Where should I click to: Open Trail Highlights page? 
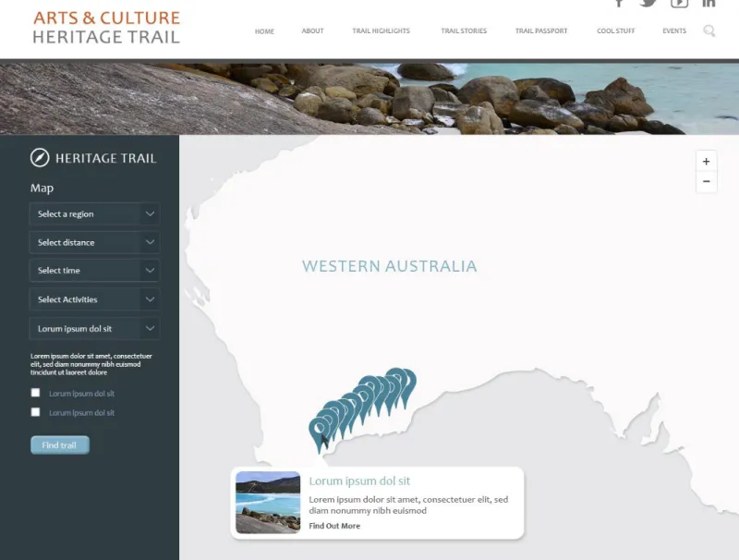(x=381, y=30)
